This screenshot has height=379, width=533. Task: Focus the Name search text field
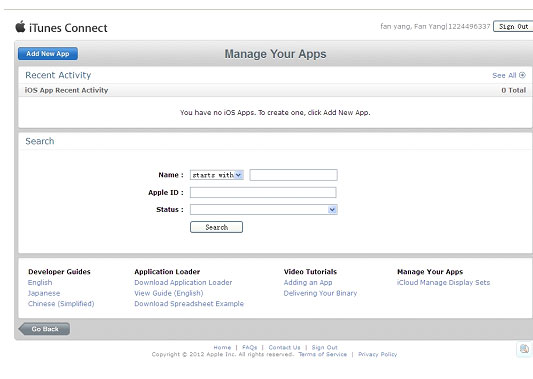(293, 175)
